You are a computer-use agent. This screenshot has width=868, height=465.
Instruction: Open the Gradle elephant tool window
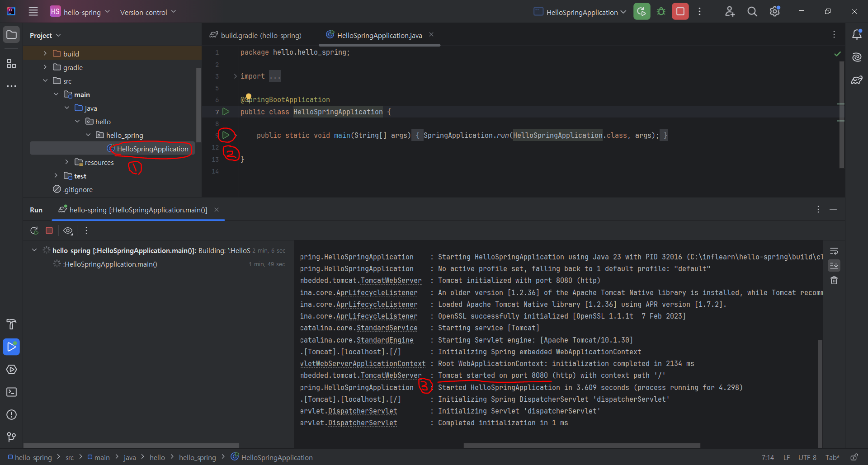pos(857,80)
